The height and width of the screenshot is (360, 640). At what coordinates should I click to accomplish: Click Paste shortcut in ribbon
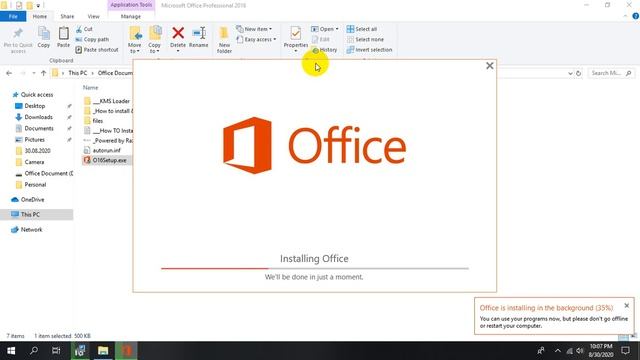pyautogui.click(x=97, y=50)
